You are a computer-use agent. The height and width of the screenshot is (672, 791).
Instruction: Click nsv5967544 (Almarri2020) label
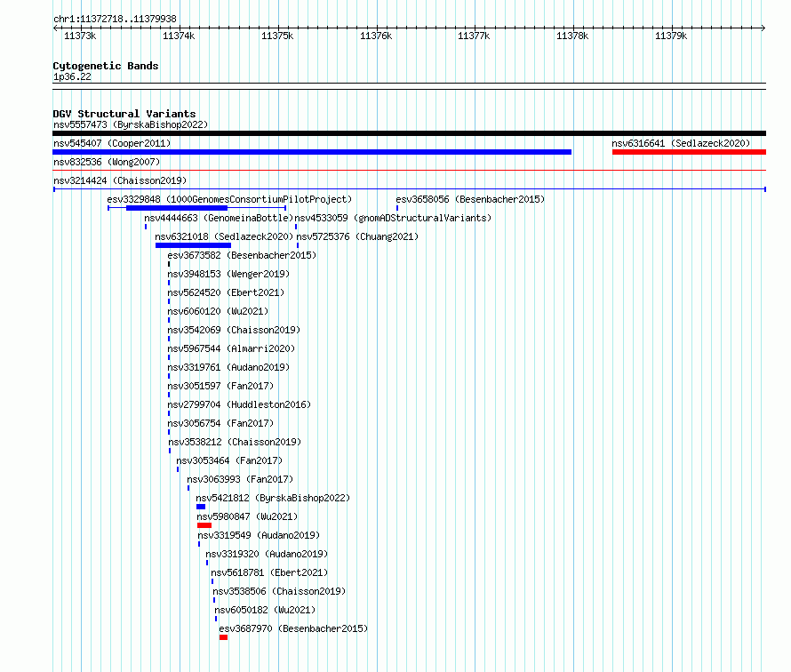[x=231, y=348]
